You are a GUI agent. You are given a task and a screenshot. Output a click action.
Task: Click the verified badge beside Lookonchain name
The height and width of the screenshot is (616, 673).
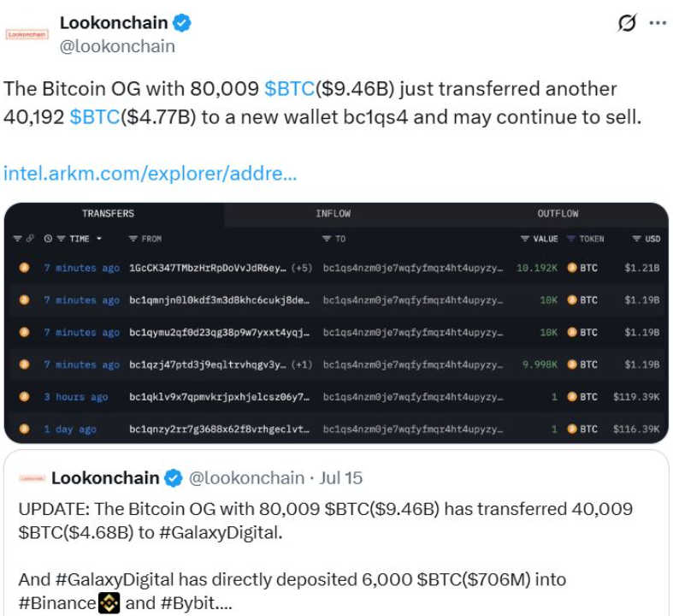click(181, 23)
